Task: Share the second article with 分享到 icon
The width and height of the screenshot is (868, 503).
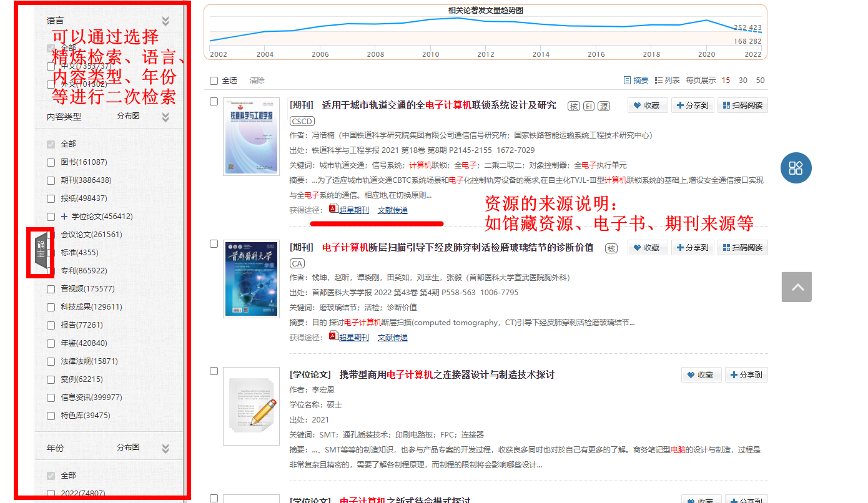Action: click(693, 247)
